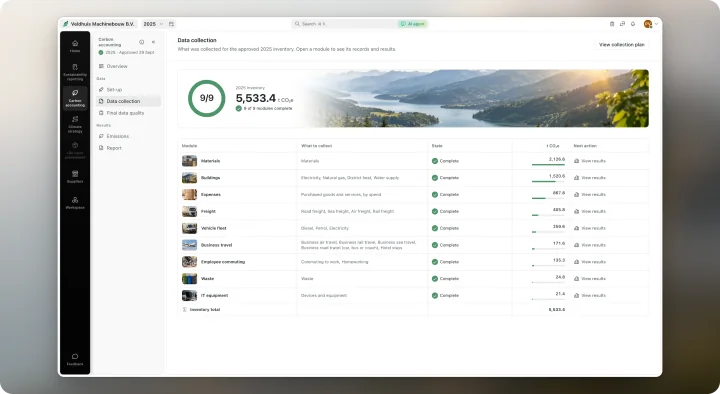Click the 9/9 progress ring
Viewport: 720px width, 394px height.
pos(207,98)
